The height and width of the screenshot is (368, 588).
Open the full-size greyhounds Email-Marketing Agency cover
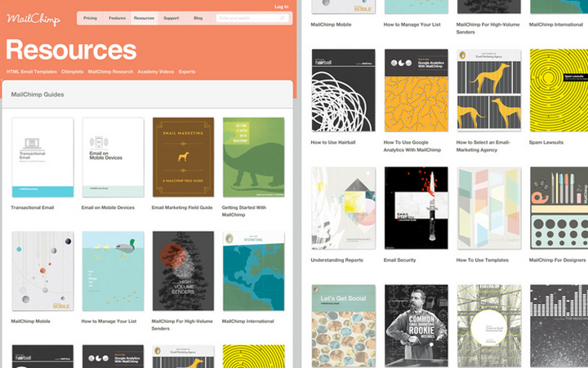[489, 91]
